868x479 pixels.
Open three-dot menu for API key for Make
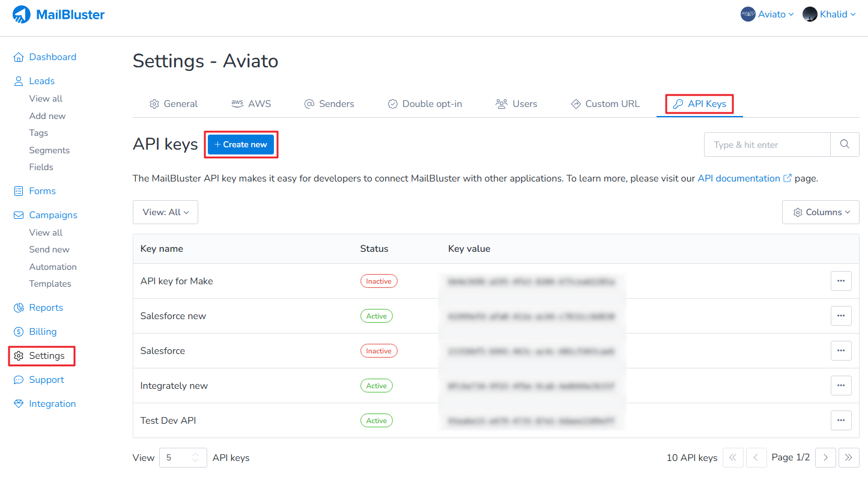(x=840, y=281)
